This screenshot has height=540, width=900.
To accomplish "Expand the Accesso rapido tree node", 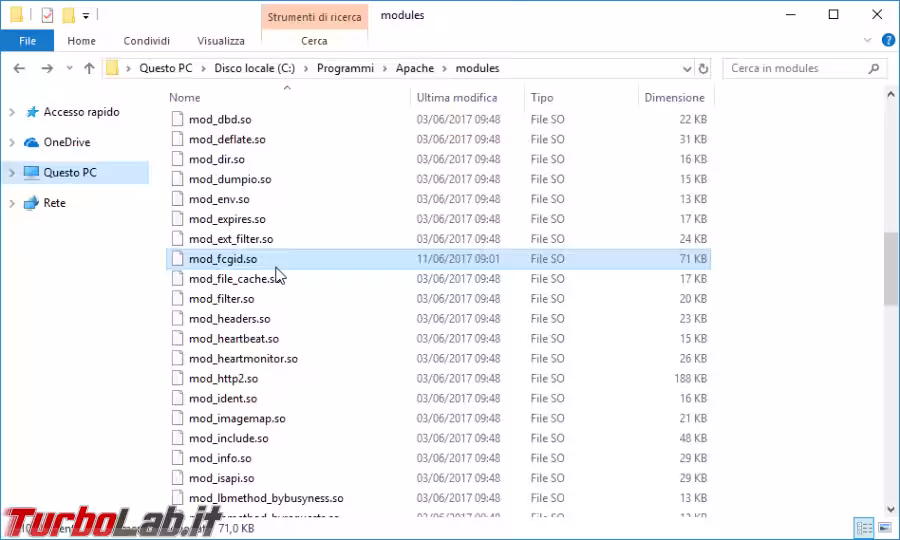I will point(12,112).
